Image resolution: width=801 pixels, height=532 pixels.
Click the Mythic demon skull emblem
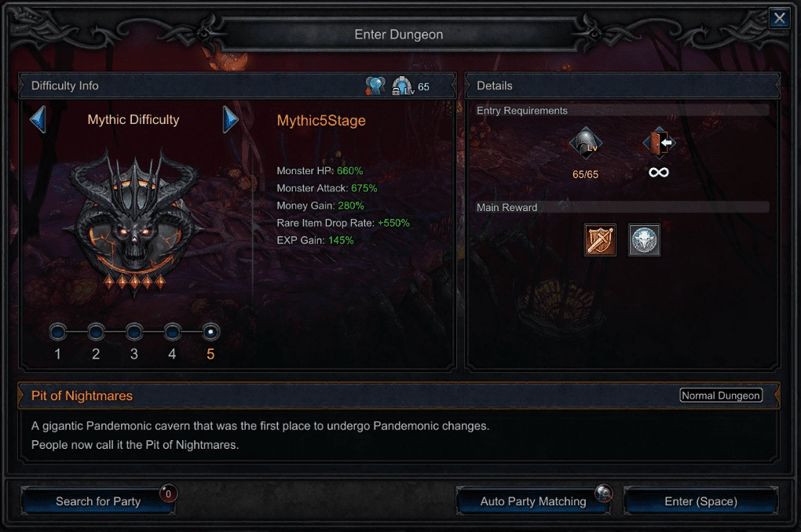134,220
